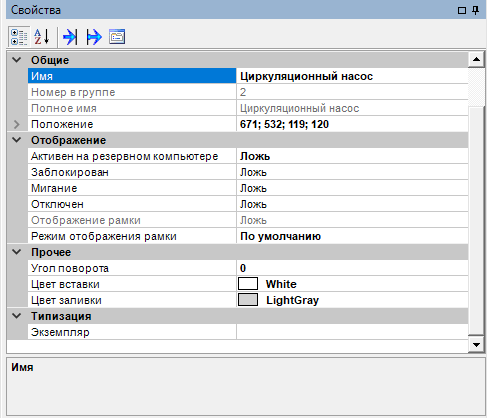
Task: Click the blue forked-arrow toolbar icon
Action: pyautogui.click(x=94, y=37)
